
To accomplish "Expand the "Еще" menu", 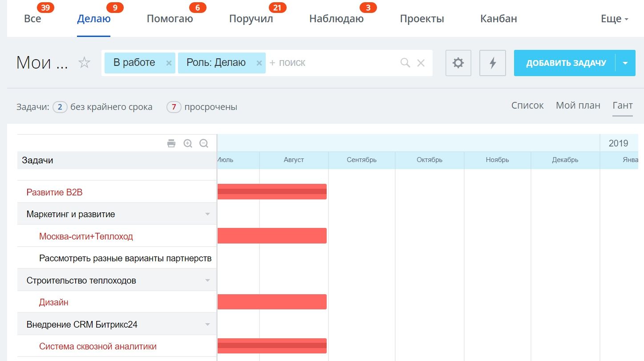I will tap(615, 19).
